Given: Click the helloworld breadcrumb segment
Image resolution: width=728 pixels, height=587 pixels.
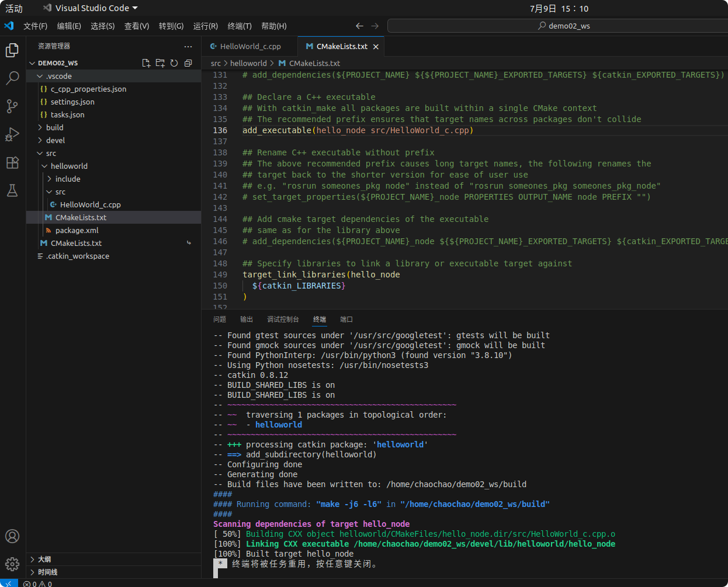Looking at the screenshot, I should [x=248, y=63].
